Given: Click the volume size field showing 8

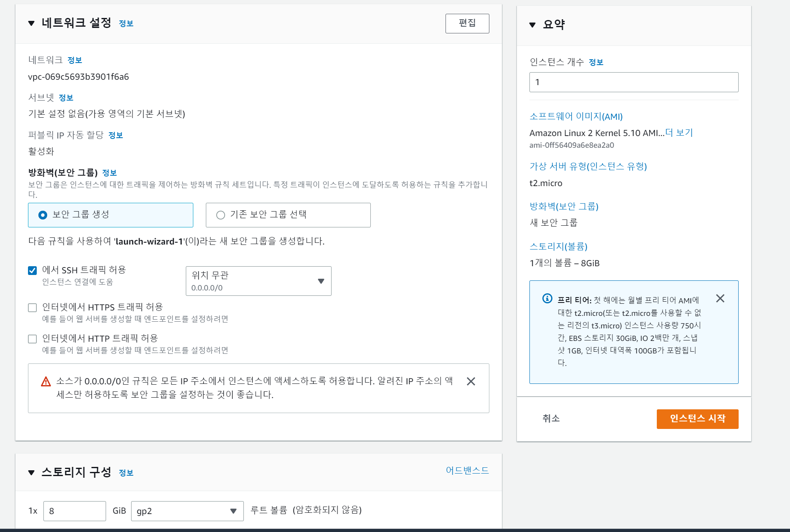Looking at the screenshot, I should [x=75, y=511].
